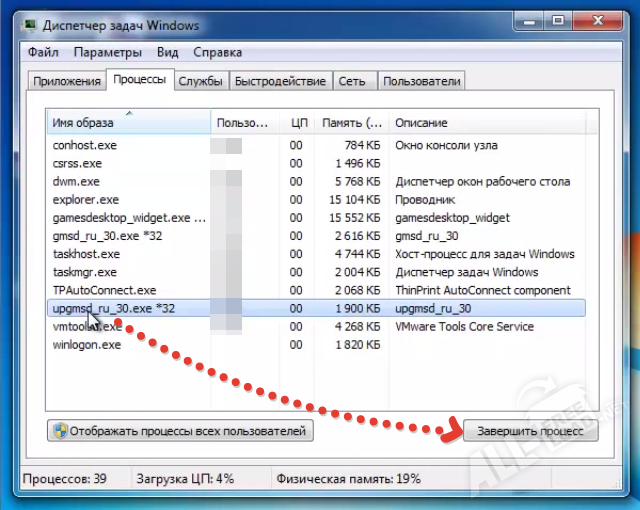Viewport: 640px width, 510px height.
Task: Sort processes by Память column header
Action: (x=351, y=123)
